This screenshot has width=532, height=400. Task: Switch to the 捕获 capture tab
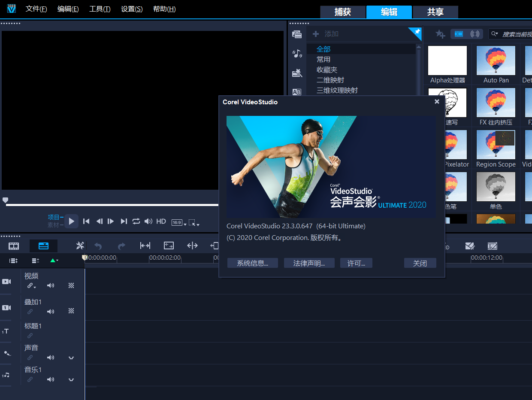(343, 12)
